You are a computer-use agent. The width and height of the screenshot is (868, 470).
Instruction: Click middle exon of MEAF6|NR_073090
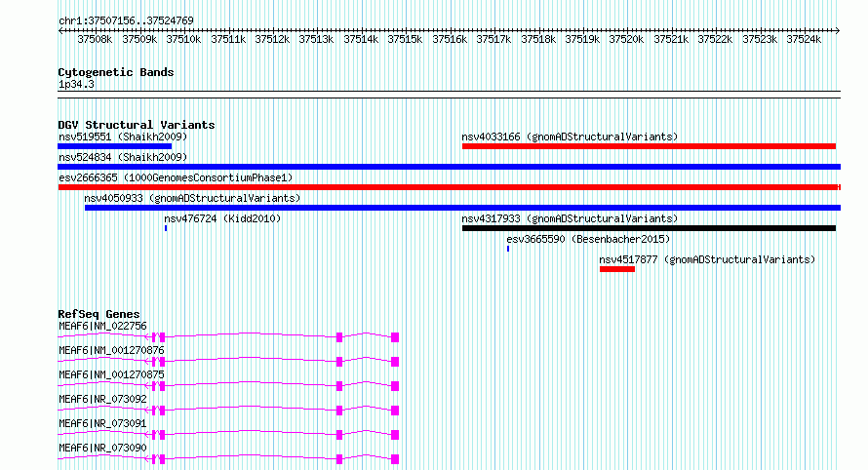339,459
